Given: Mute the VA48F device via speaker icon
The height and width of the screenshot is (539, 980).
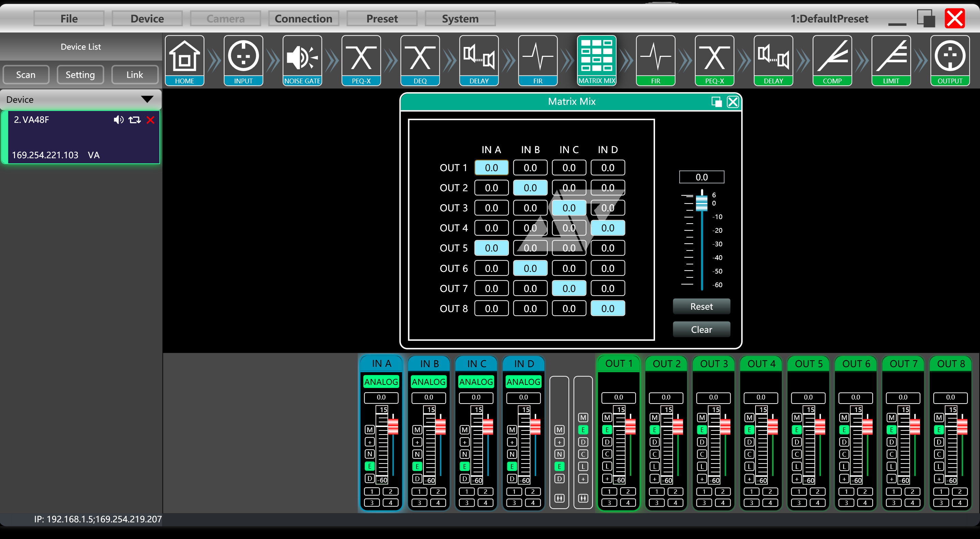Looking at the screenshot, I should tap(118, 120).
